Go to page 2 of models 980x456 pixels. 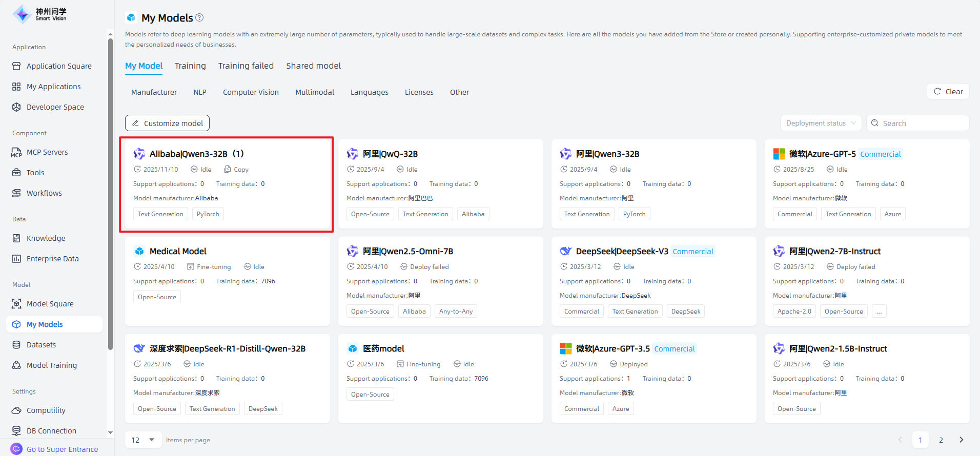tap(941, 440)
